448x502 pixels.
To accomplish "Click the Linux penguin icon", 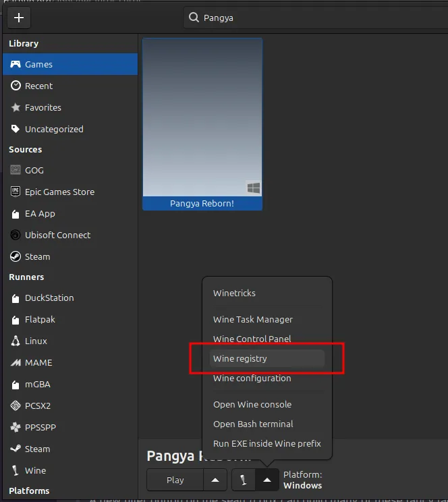I will [x=16, y=341].
